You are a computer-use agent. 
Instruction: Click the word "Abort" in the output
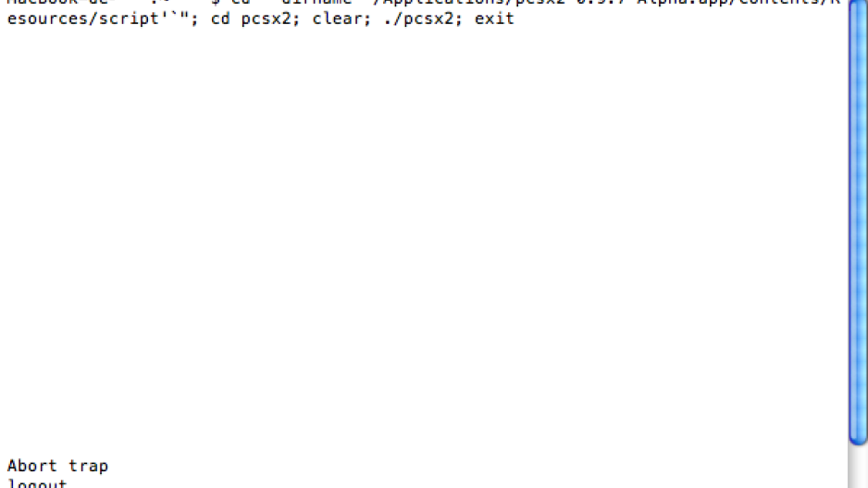[x=32, y=466]
